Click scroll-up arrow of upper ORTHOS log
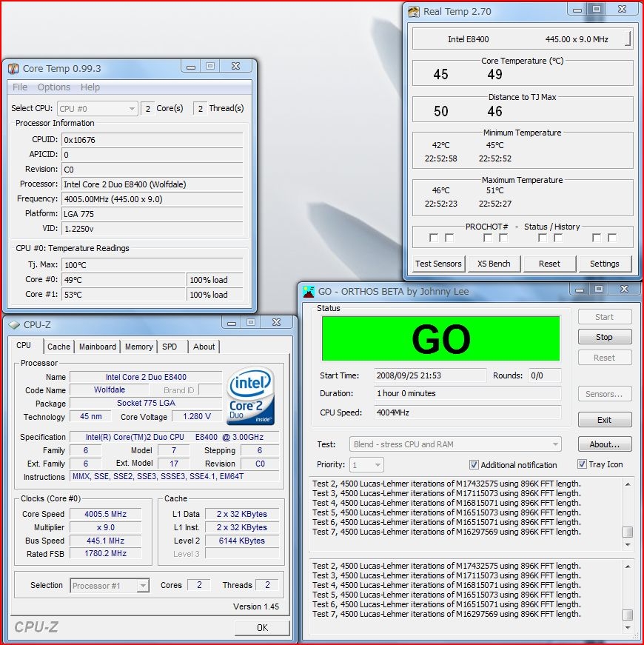Viewport: 644px width, 645px height. point(628,484)
